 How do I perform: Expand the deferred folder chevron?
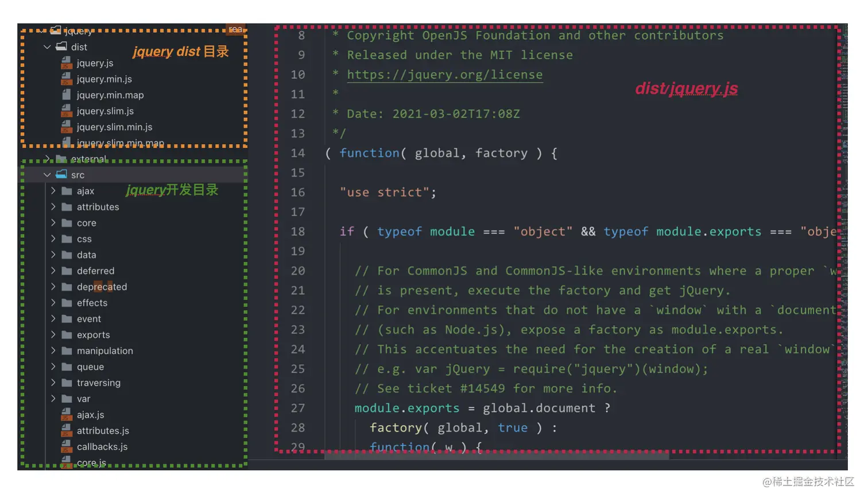point(53,271)
